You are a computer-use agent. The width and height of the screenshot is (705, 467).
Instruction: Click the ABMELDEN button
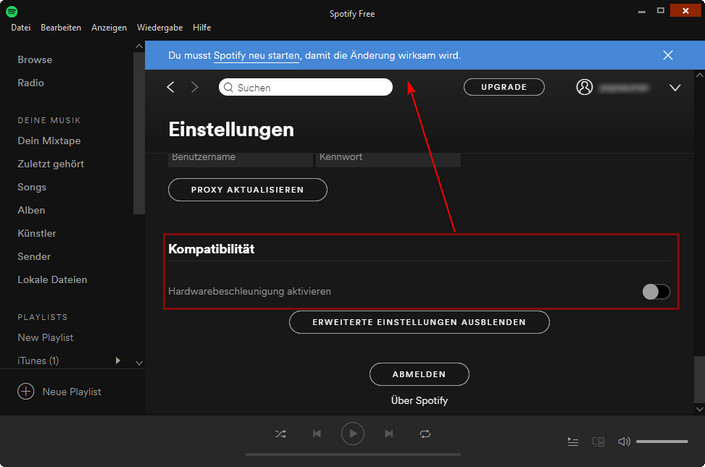pyautogui.click(x=419, y=374)
